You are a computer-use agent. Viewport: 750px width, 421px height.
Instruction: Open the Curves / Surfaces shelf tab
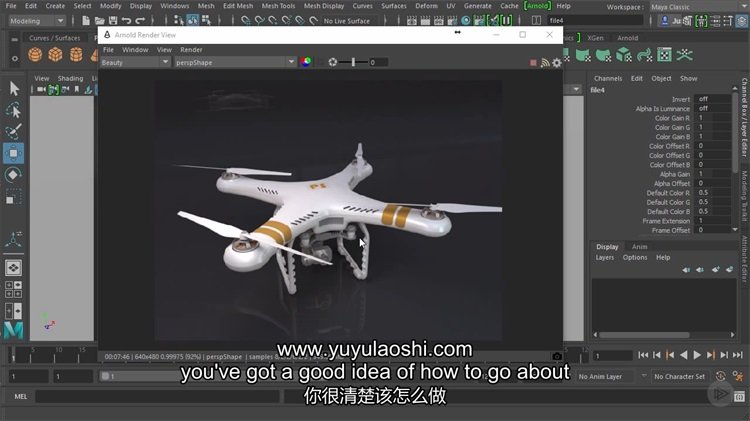pos(55,38)
